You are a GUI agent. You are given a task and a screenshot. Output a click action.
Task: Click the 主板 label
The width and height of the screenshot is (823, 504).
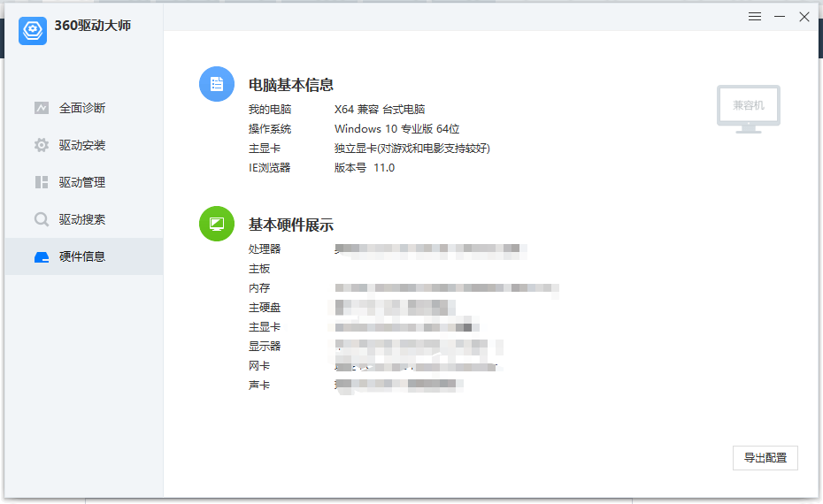click(259, 269)
